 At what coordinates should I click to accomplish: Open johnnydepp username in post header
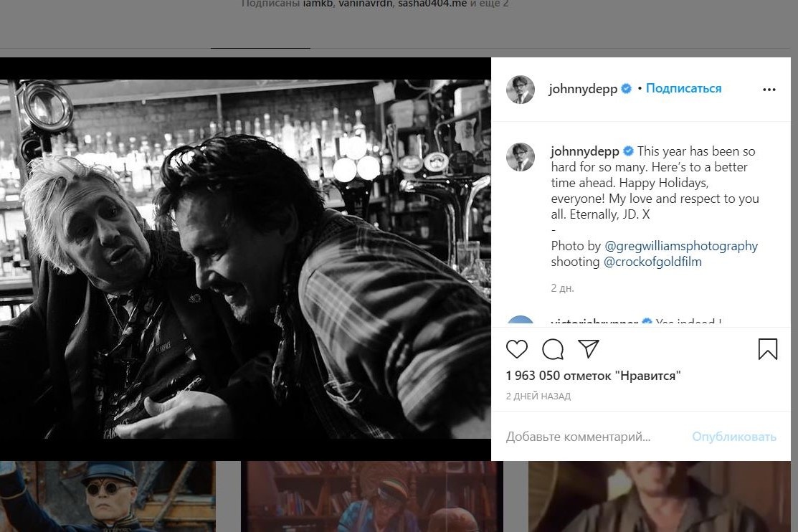[x=582, y=90]
